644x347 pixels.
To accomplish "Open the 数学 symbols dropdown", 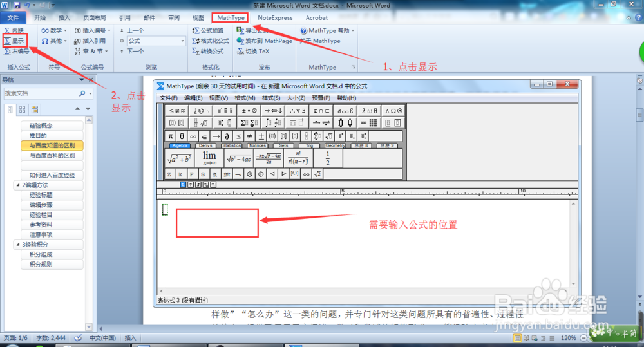I will (54, 30).
